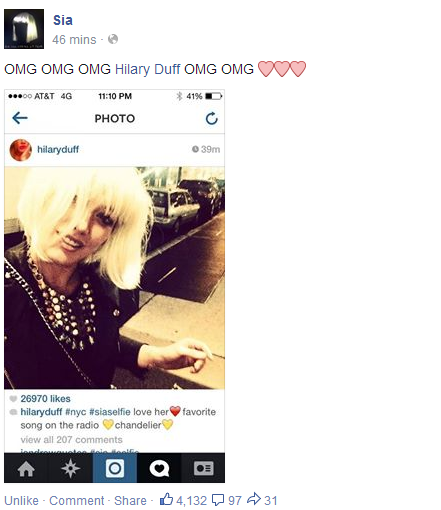Screen dimensions: 441x510
Task: Tap the Instagram camera tab icon
Action: (x=115, y=468)
